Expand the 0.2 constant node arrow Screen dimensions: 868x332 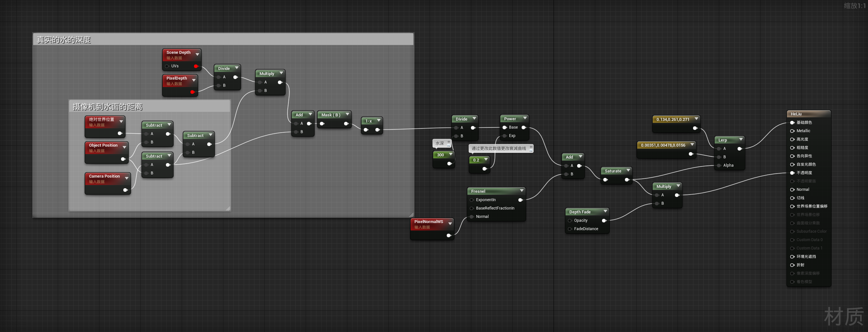point(486,159)
